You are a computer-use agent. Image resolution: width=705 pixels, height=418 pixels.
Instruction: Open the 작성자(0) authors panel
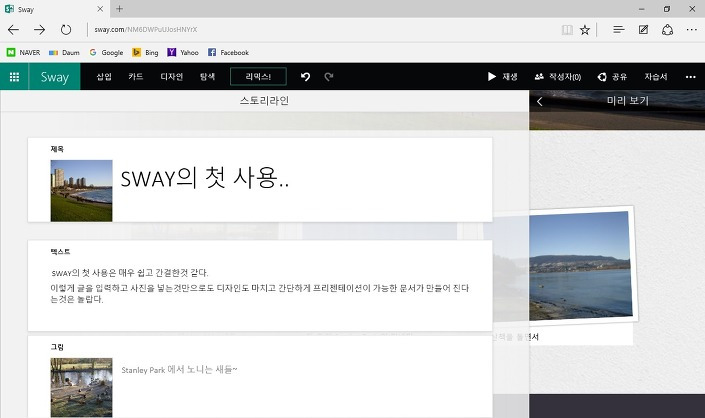[558, 77]
